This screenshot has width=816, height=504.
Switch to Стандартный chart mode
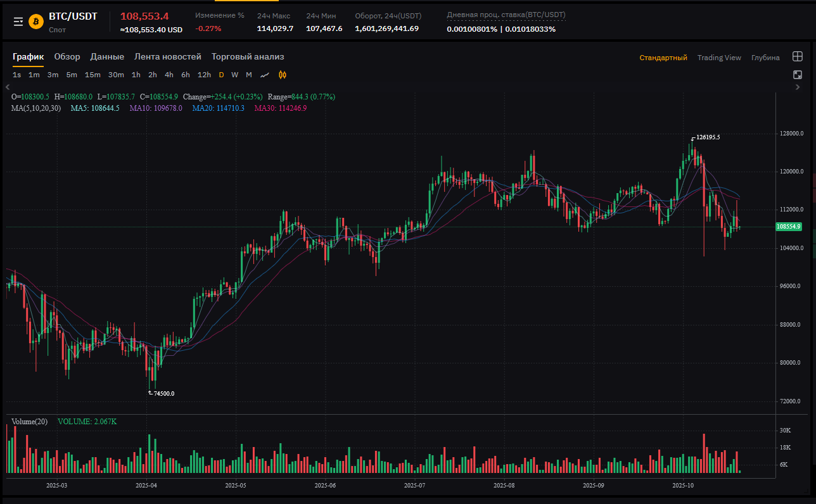click(663, 58)
